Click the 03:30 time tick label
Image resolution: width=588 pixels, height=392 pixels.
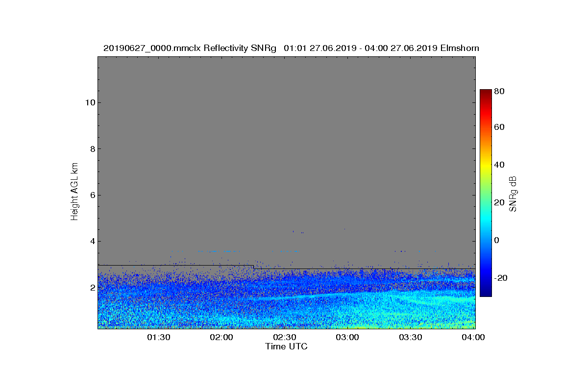(412, 337)
